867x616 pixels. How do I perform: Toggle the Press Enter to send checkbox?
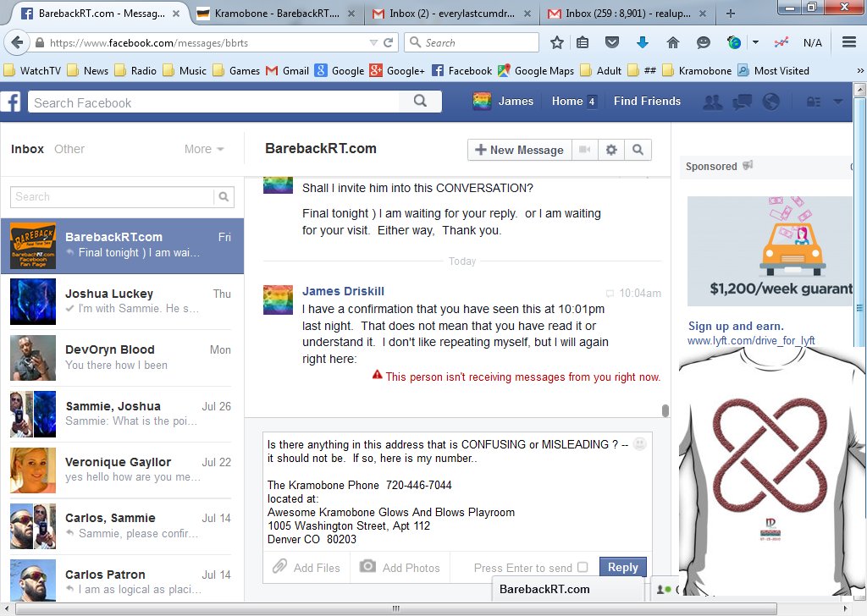[583, 568]
